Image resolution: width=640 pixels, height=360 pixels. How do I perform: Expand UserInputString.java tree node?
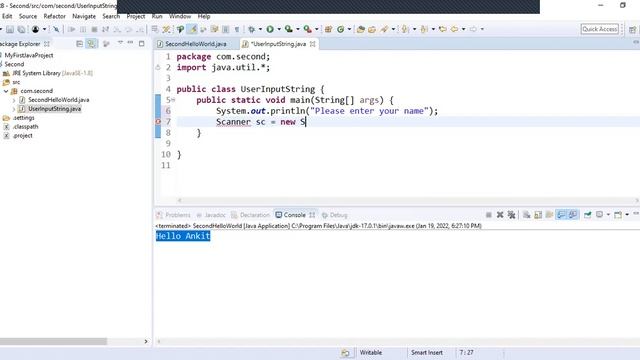tap(14, 109)
